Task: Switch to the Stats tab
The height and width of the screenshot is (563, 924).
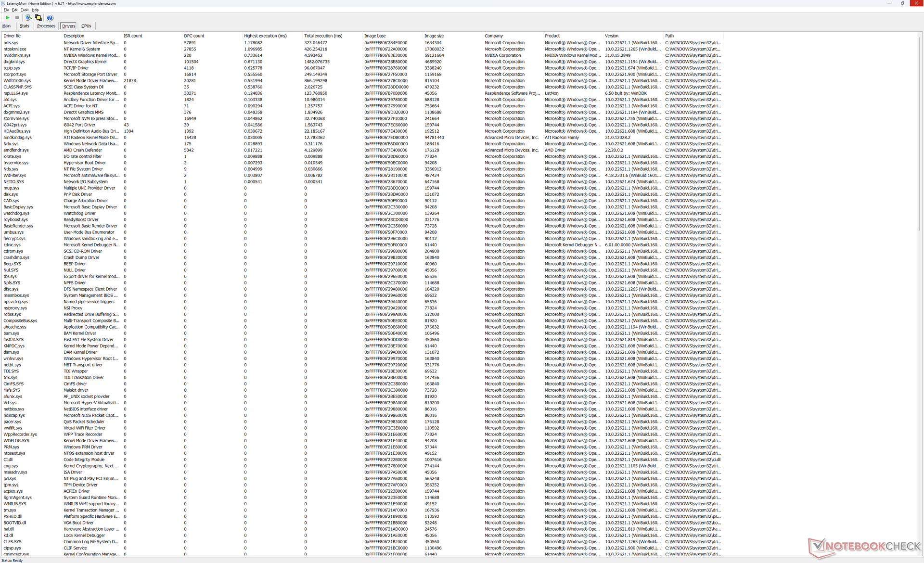Action: 25,26
